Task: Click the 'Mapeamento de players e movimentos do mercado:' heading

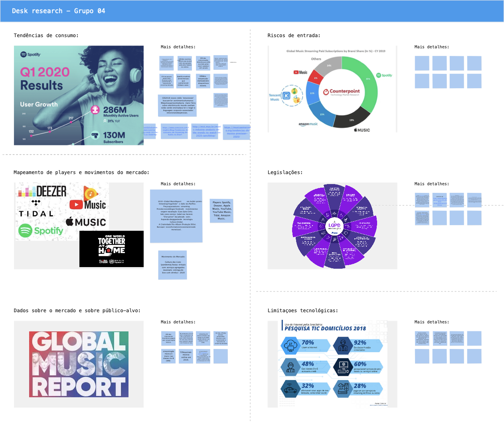Action: point(81,172)
